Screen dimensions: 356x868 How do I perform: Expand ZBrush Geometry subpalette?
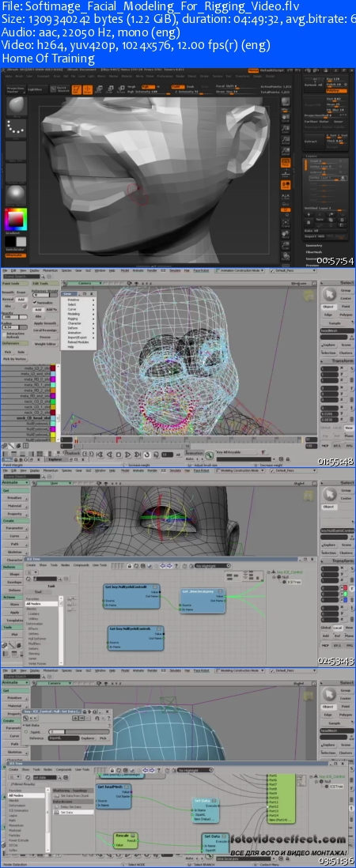(x=314, y=245)
